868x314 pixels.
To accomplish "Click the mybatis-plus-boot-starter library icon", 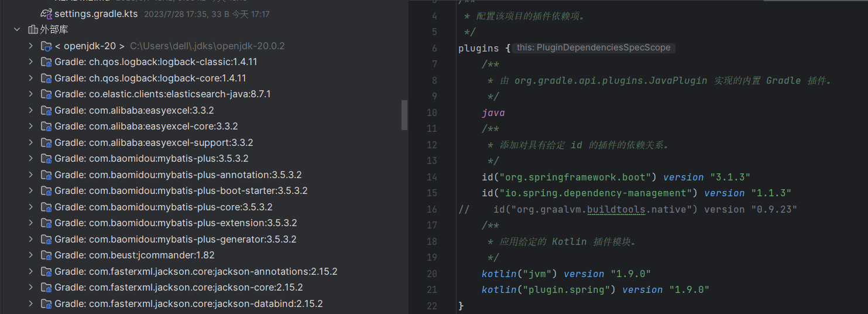I will (46, 190).
